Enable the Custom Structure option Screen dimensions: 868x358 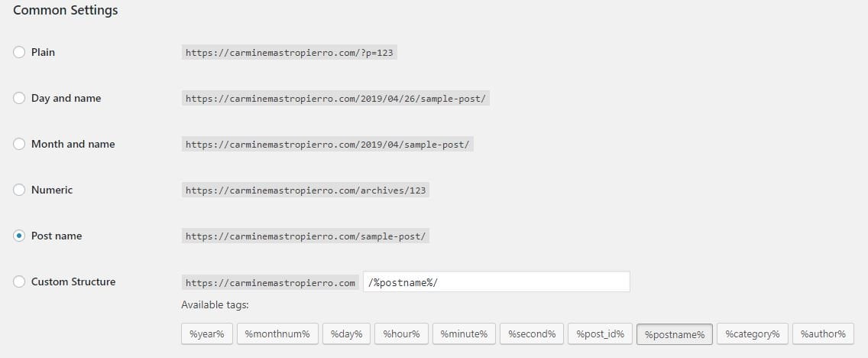click(19, 282)
